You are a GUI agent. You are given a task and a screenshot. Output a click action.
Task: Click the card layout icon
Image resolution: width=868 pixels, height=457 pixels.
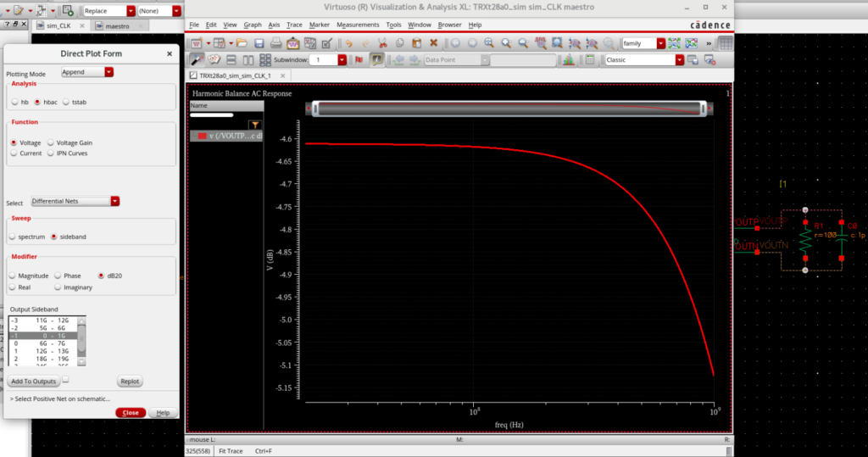click(214, 60)
